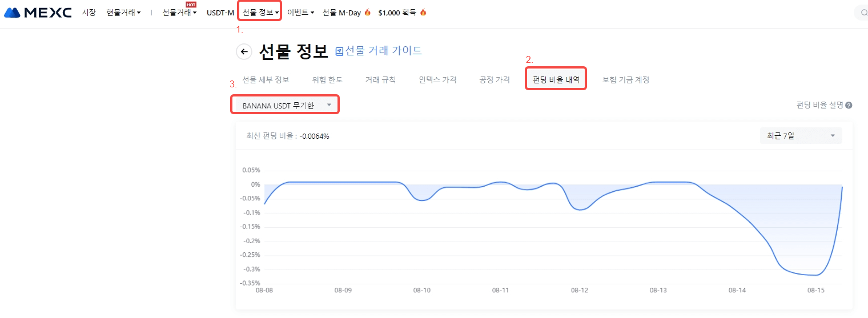Open the 선물 거래 가이드 link

pyautogui.click(x=383, y=50)
